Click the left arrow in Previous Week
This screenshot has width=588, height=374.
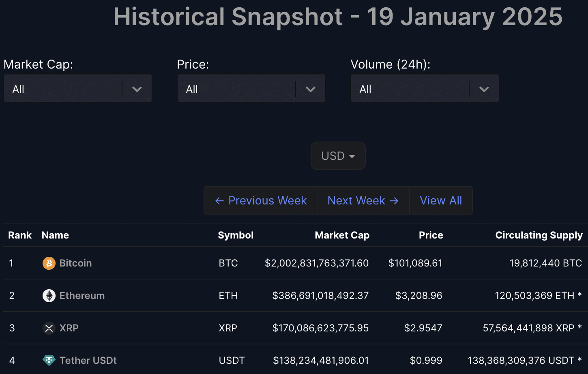[x=219, y=200]
